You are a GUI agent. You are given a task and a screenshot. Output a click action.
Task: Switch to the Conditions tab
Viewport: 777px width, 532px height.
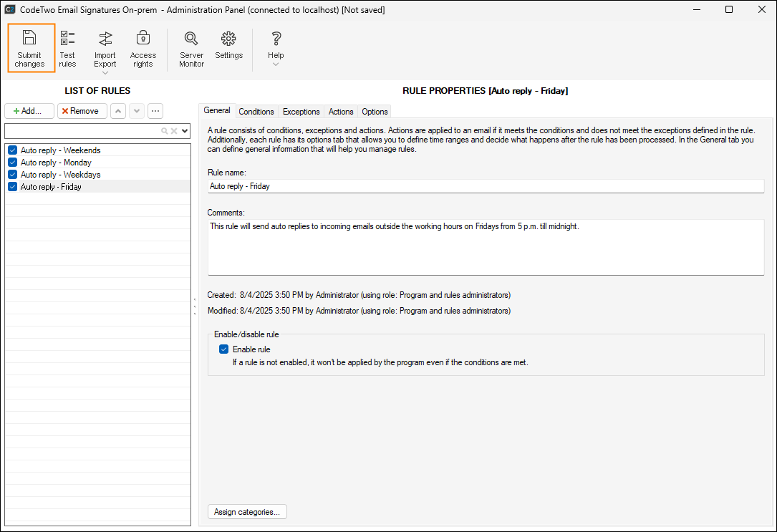256,112
